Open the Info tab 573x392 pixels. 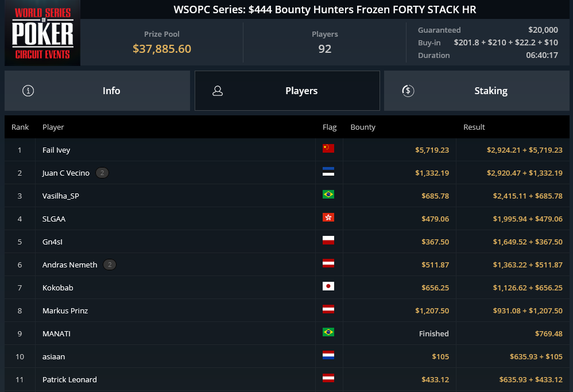pyautogui.click(x=97, y=91)
